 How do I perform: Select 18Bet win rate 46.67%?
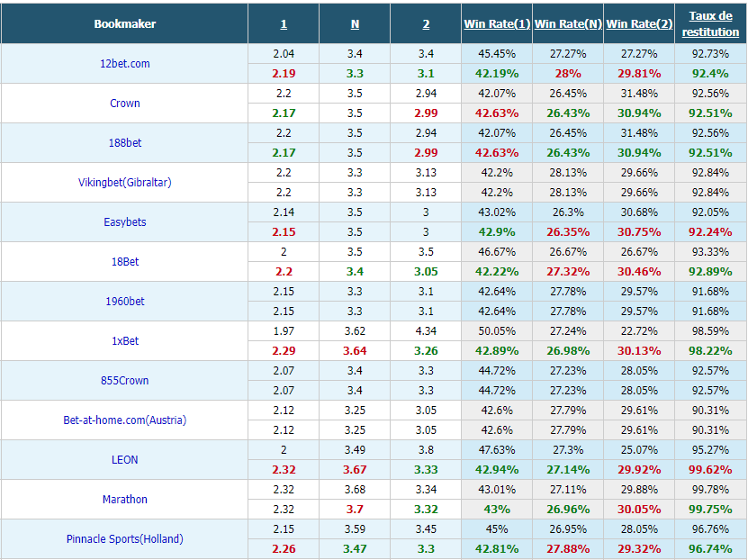click(497, 252)
